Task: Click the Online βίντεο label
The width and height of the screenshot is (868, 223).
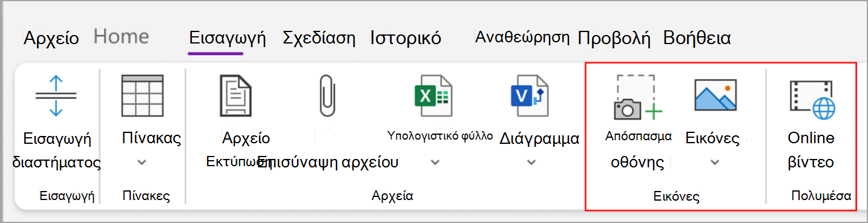Action: (x=811, y=150)
